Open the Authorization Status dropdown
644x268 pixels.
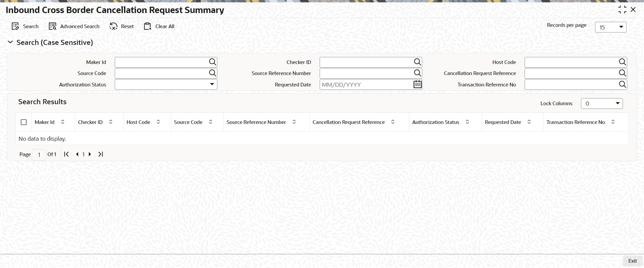tap(166, 84)
